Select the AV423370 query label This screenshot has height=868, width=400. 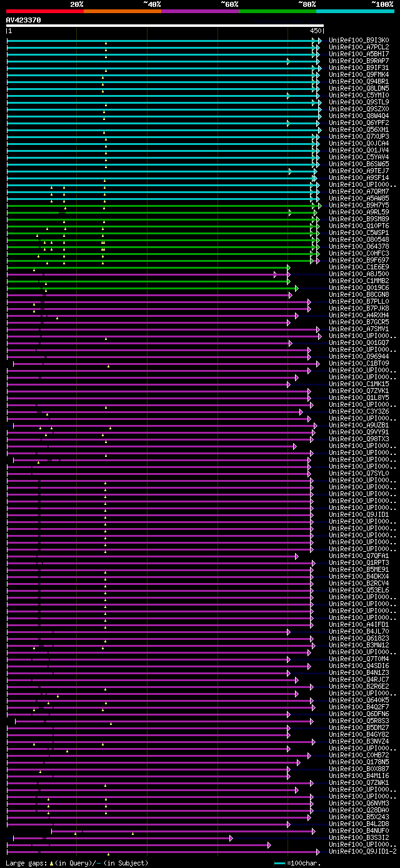pos(24,20)
